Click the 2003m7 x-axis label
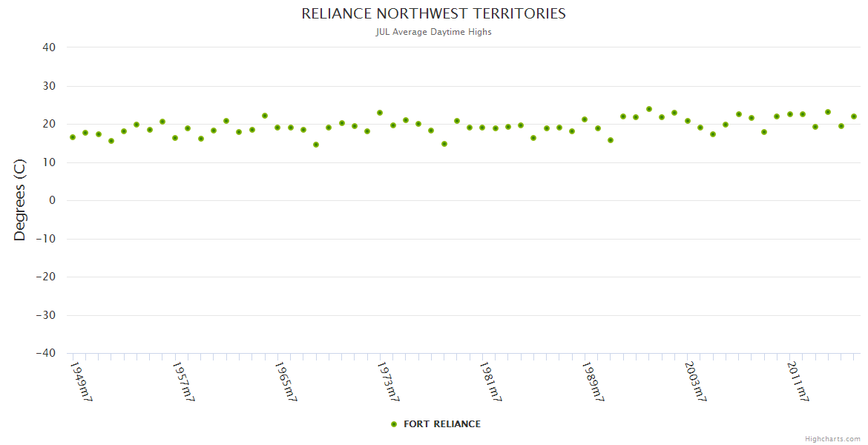868x445 pixels. [x=695, y=381]
